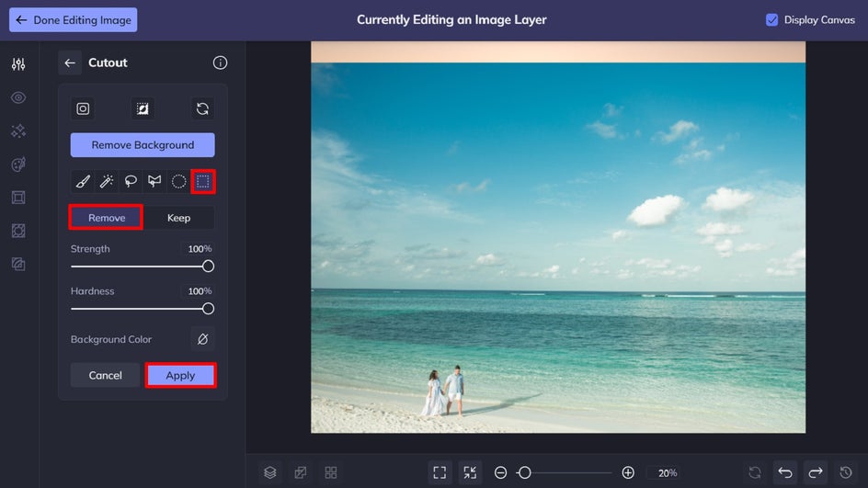Click the Hardness 100% value field
Image resolution: width=868 pixels, height=488 pixels.
point(199,291)
